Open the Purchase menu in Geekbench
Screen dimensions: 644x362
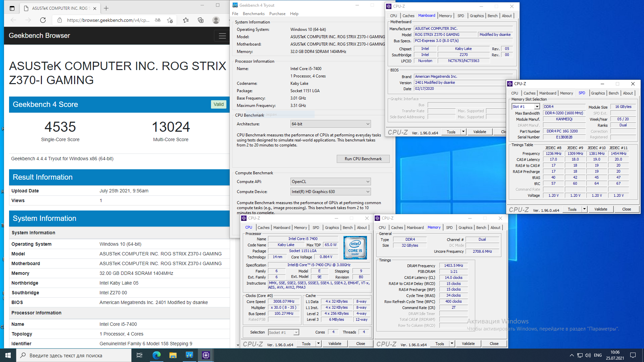tap(277, 14)
